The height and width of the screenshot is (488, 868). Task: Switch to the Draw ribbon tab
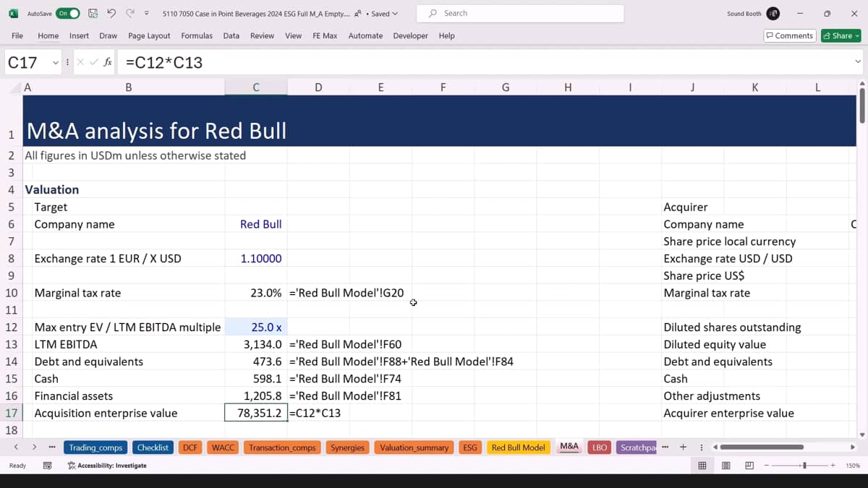click(109, 35)
